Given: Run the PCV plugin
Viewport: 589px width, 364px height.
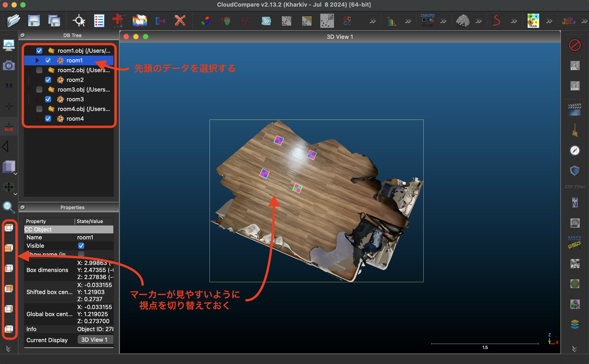Looking at the screenshot, I should pyautogui.click(x=575, y=264).
